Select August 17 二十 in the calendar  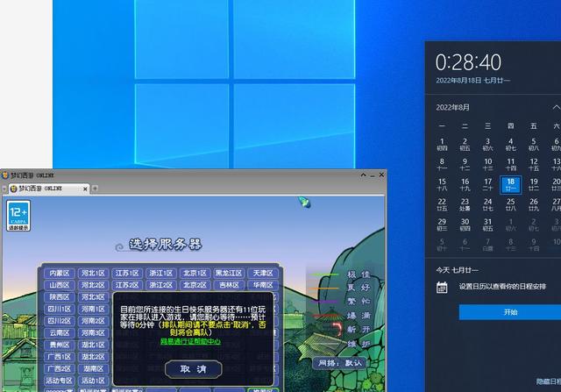pos(487,184)
